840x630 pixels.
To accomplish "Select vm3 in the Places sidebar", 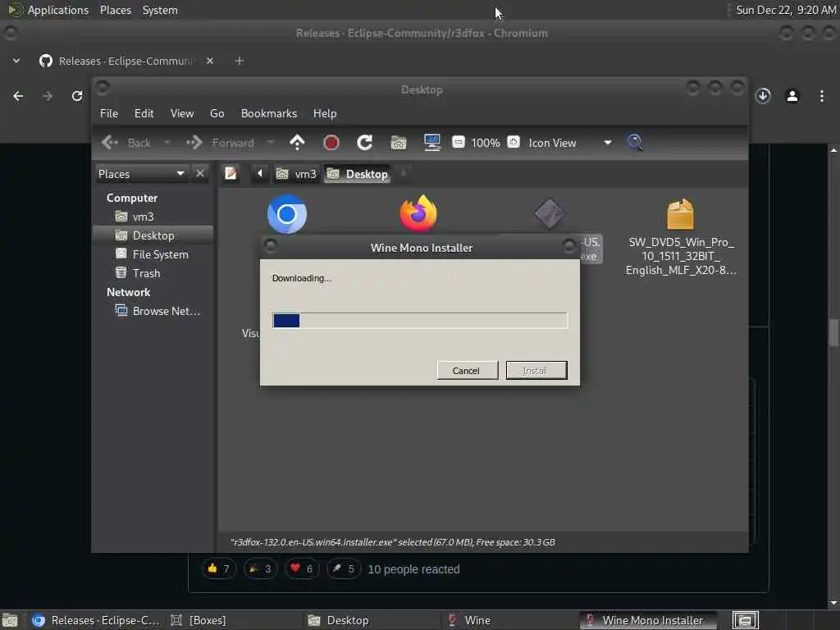I will point(143,217).
